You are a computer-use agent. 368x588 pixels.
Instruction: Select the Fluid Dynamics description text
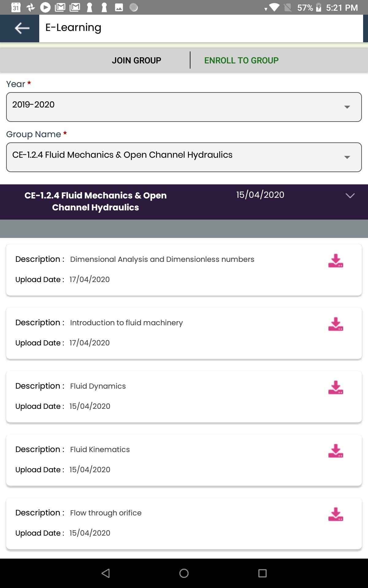tap(98, 386)
